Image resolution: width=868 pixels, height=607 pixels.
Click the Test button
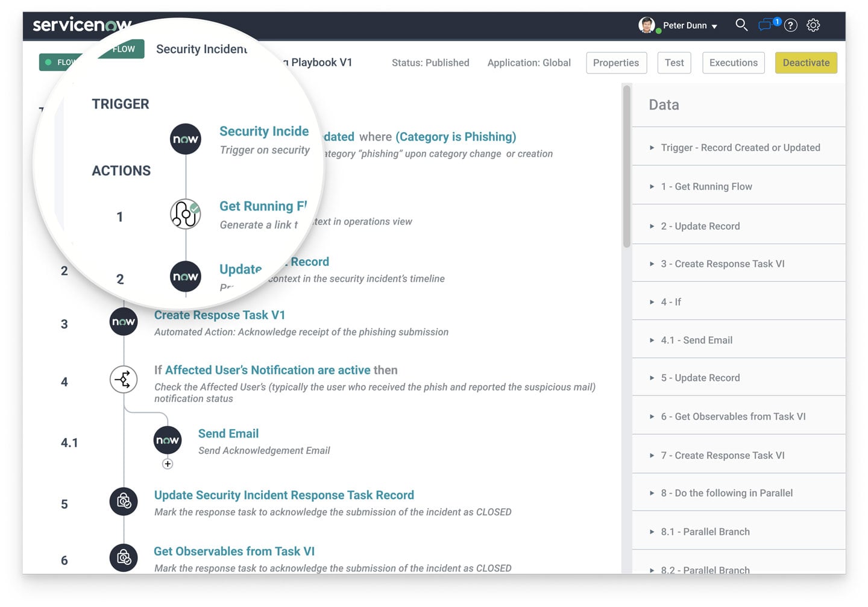pos(674,63)
